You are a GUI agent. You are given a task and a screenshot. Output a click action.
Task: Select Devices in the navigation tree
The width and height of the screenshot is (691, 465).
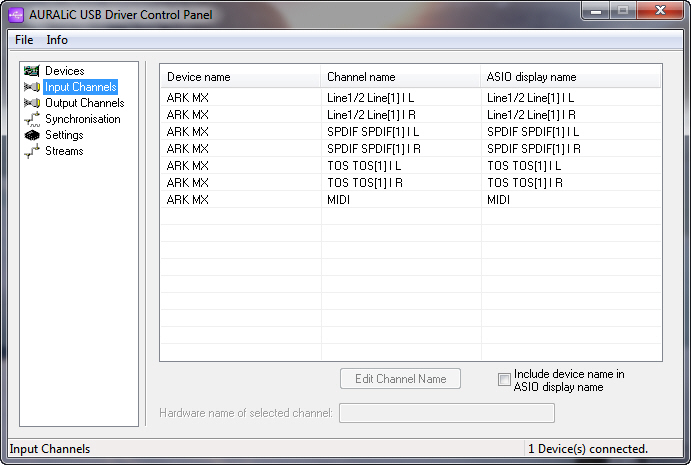click(x=64, y=71)
